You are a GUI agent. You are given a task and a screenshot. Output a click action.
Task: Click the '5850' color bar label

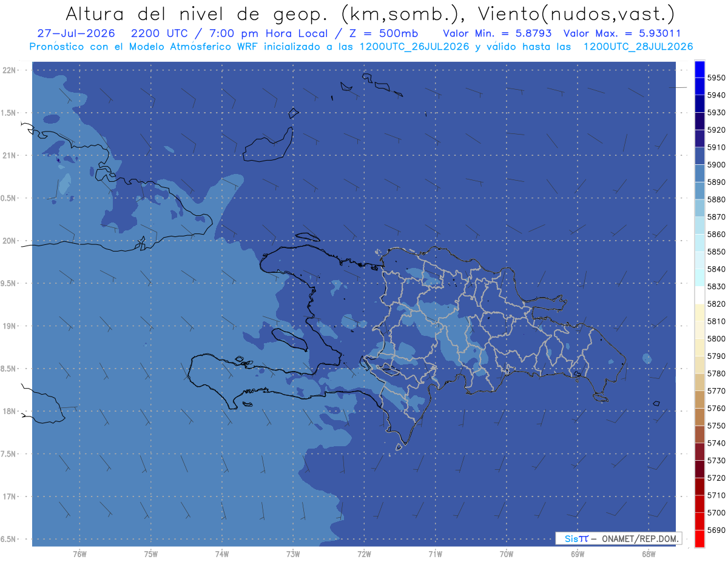click(x=716, y=251)
